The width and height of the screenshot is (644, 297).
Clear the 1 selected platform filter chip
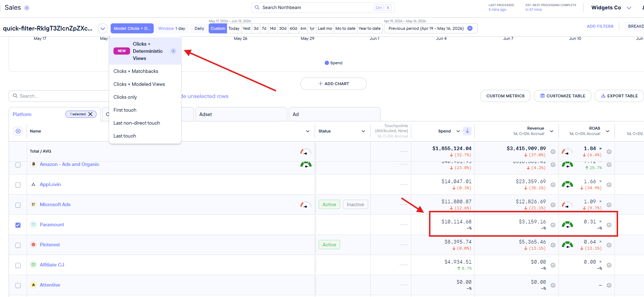click(x=91, y=114)
